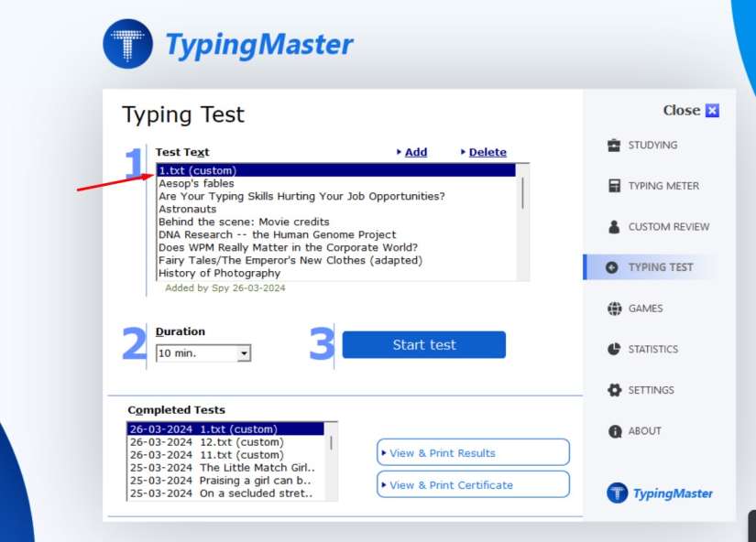Click the Add test text link
This screenshot has height=542, width=756.
click(x=416, y=152)
